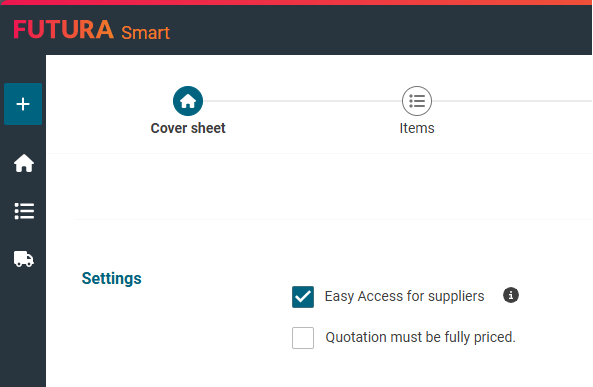Go to the Items step list icon
Viewport: 593px width, 387px height.
click(x=417, y=101)
